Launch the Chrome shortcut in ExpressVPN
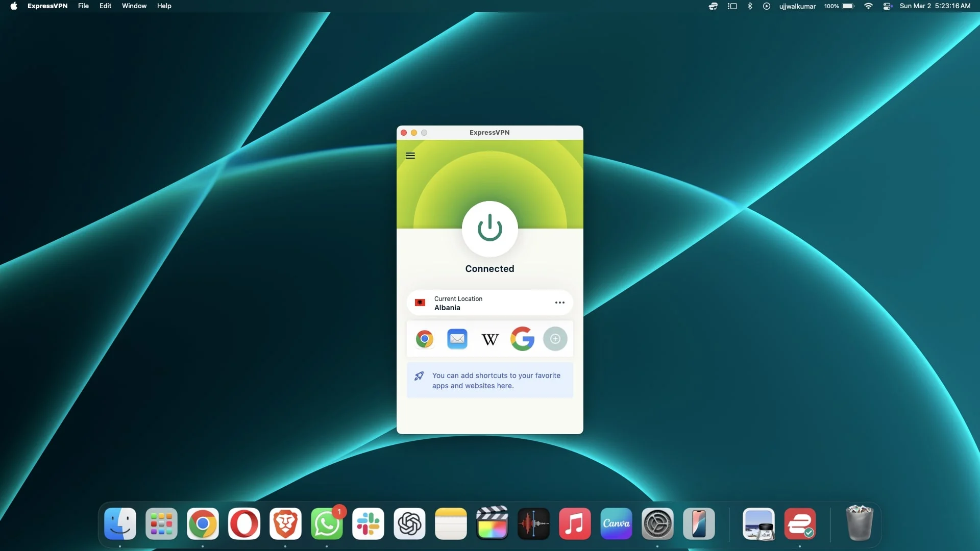 (x=424, y=339)
